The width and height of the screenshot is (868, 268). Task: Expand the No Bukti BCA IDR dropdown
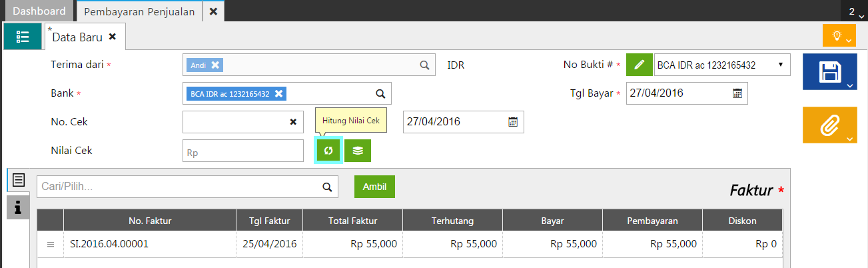coord(780,65)
